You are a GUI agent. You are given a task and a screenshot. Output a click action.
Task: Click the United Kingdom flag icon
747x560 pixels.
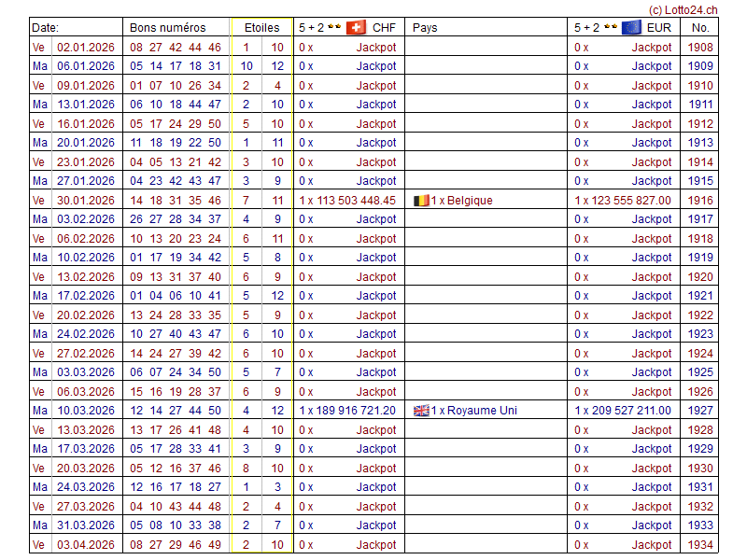click(x=421, y=411)
